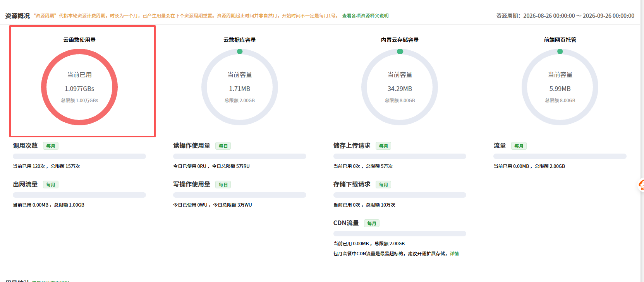Click the 每月 tag beside CDN流量
The height and width of the screenshot is (282, 644).
372,223
